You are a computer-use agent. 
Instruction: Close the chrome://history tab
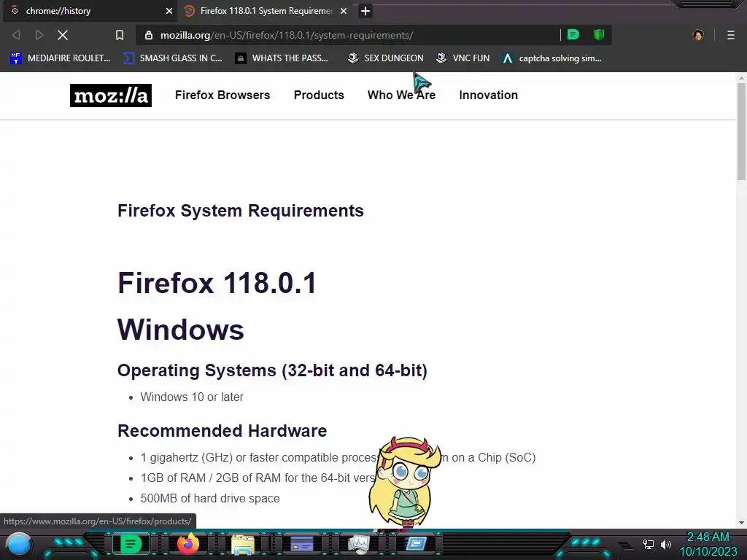tap(169, 11)
